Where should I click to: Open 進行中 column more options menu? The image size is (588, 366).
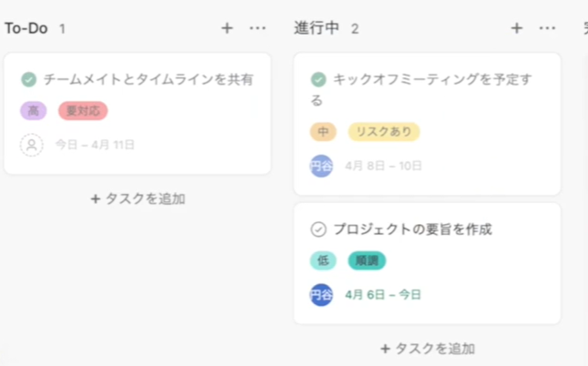pos(548,28)
